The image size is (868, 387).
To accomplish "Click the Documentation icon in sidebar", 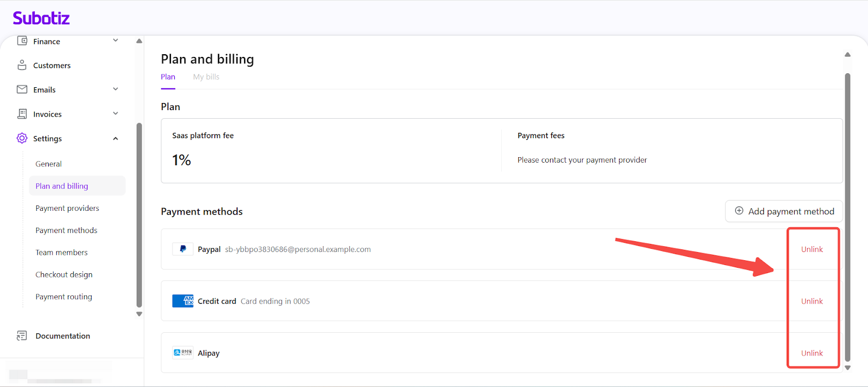I will pyautogui.click(x=22, y=336).
